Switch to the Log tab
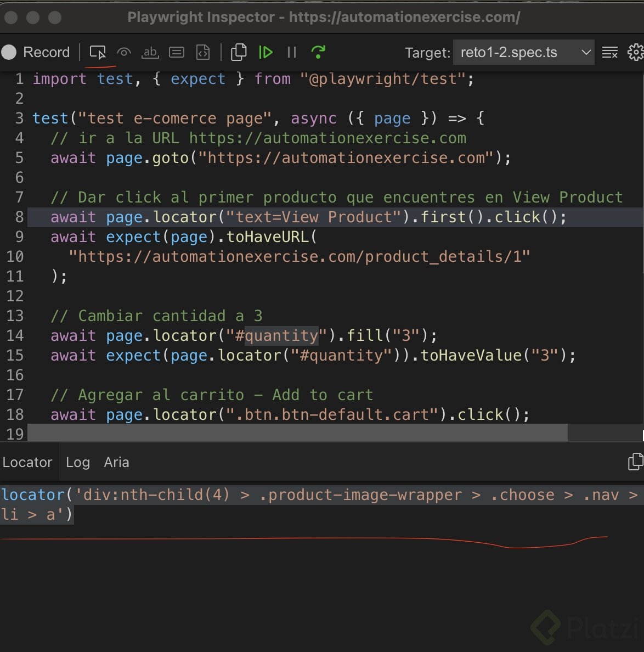 (78, 463)
